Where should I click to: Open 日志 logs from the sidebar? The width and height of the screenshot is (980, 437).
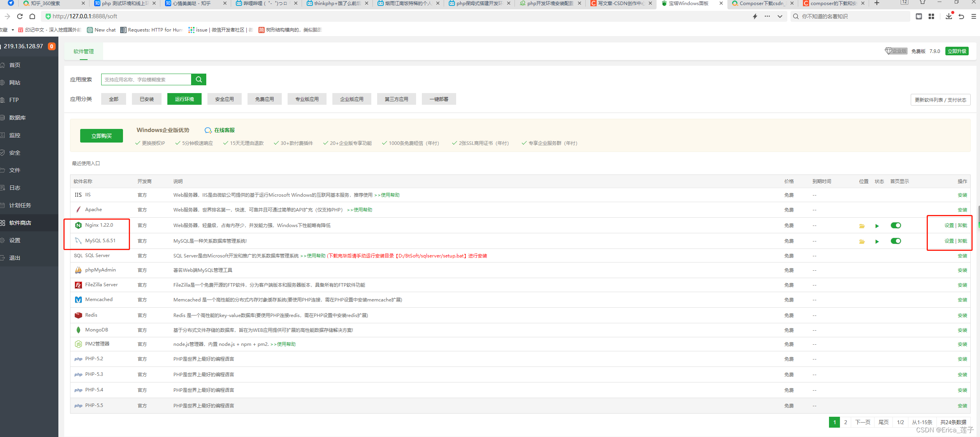[14, 187]
